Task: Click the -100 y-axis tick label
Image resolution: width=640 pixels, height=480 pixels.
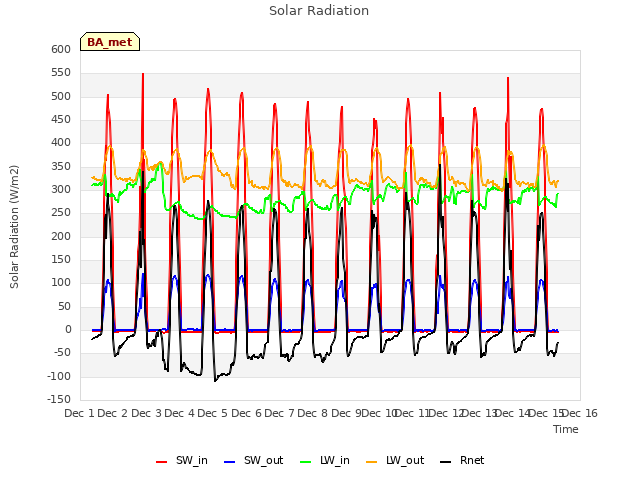Action: [59, 376]
